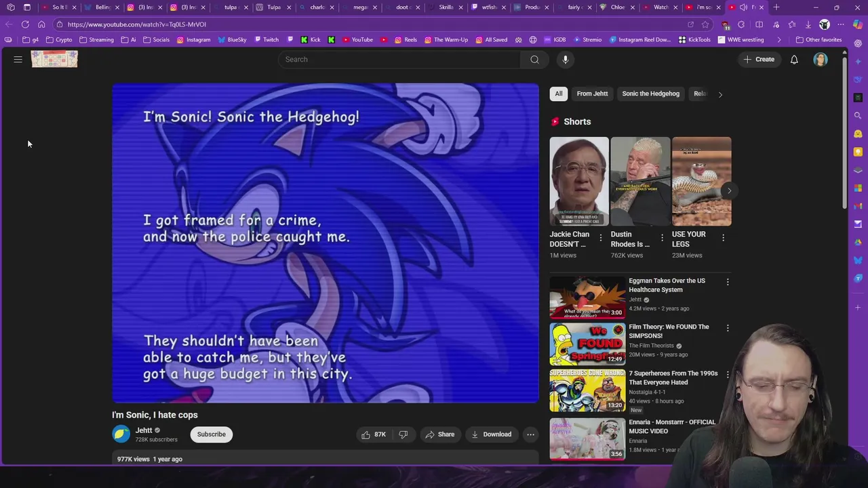Open the Socials bookmarks folder

click(156, 40)
